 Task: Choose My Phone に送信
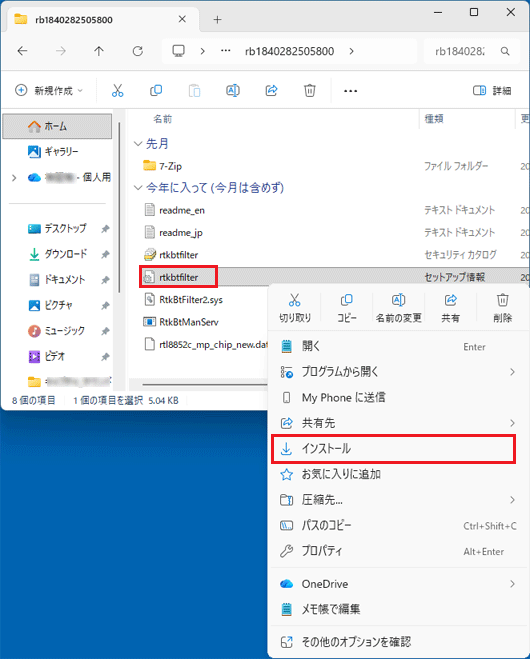point(398,398)
